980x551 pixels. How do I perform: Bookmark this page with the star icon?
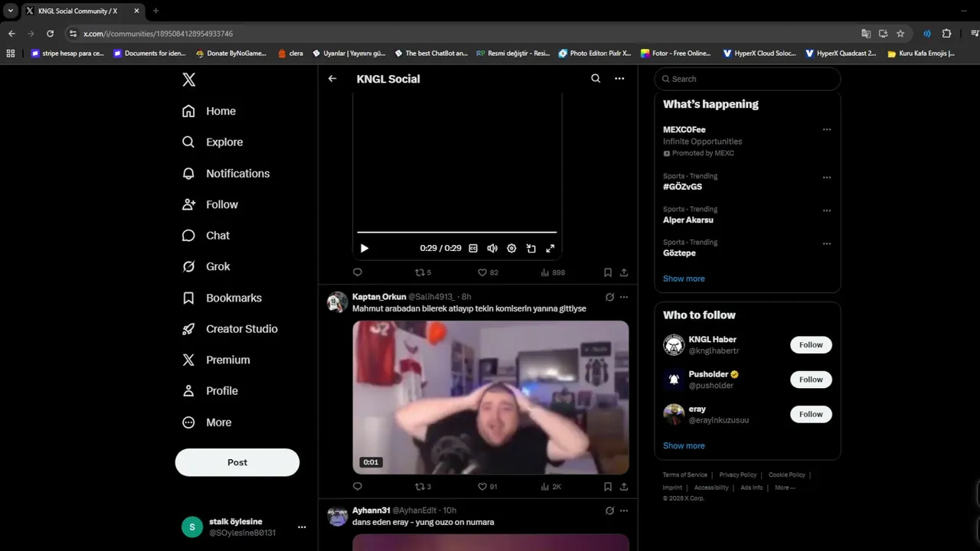pyautogui.click(x=900, y=34)
